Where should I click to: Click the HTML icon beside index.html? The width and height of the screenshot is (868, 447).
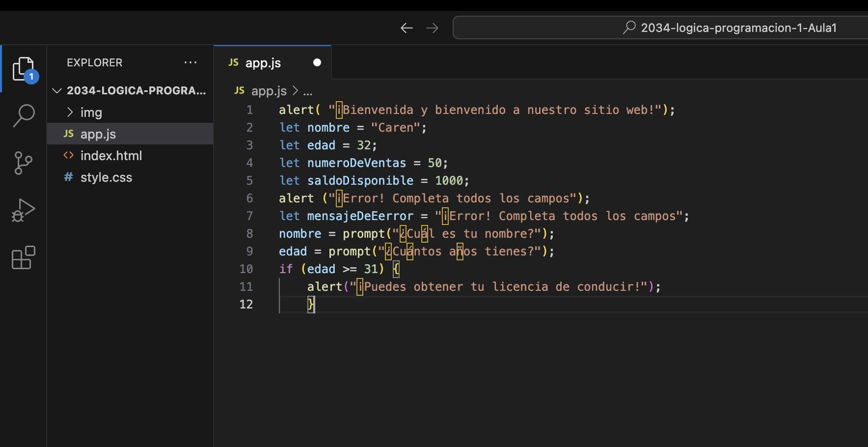click(x=69, y=156)
